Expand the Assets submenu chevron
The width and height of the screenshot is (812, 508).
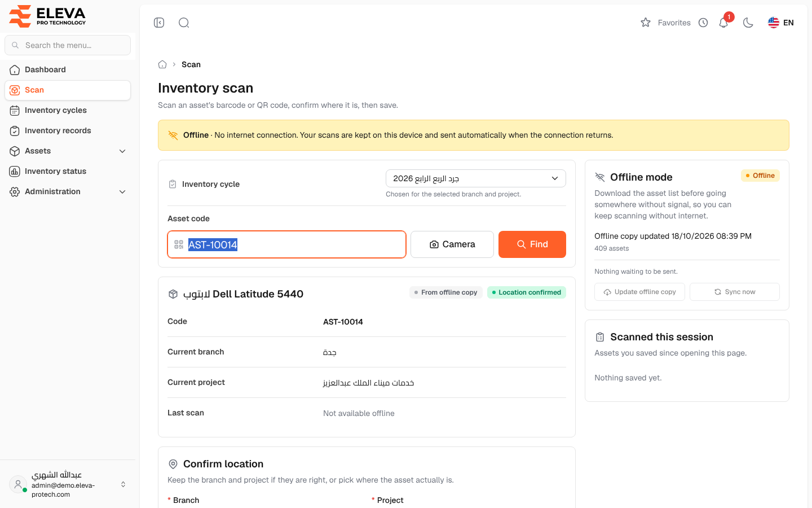click(x=122, y=151)
